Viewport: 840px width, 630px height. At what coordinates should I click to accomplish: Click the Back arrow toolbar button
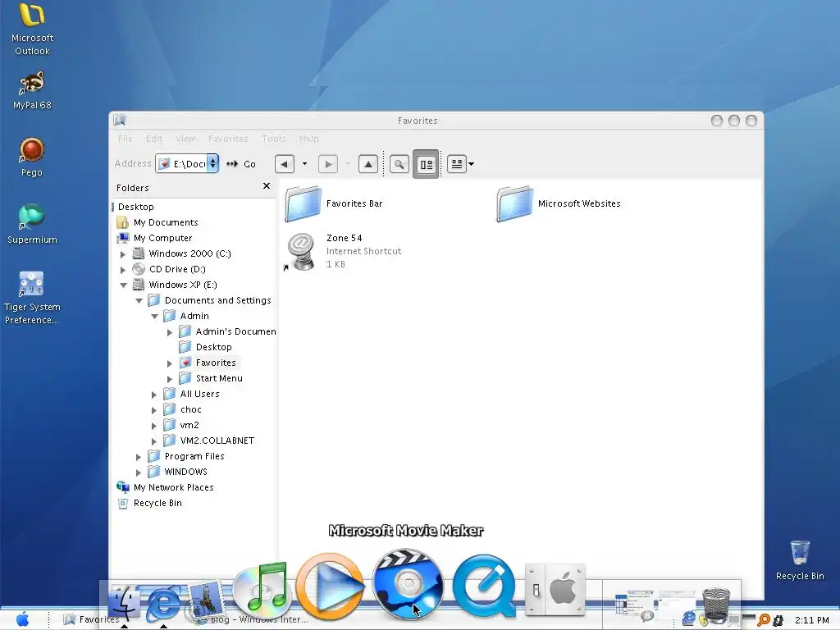[x=285, y=164]
